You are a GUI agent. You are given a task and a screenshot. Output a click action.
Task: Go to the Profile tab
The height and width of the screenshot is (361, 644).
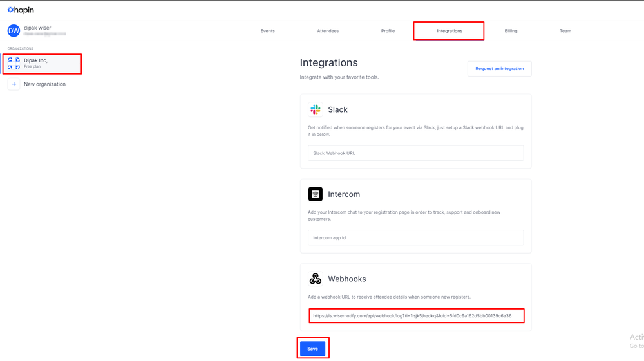[x=388, y=31]
